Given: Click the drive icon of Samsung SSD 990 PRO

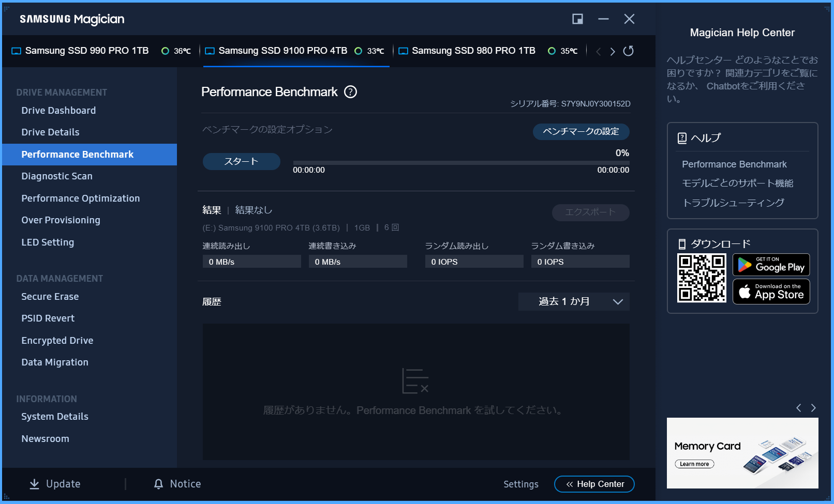Looking at the screenshot, I should tap(17, 51).
